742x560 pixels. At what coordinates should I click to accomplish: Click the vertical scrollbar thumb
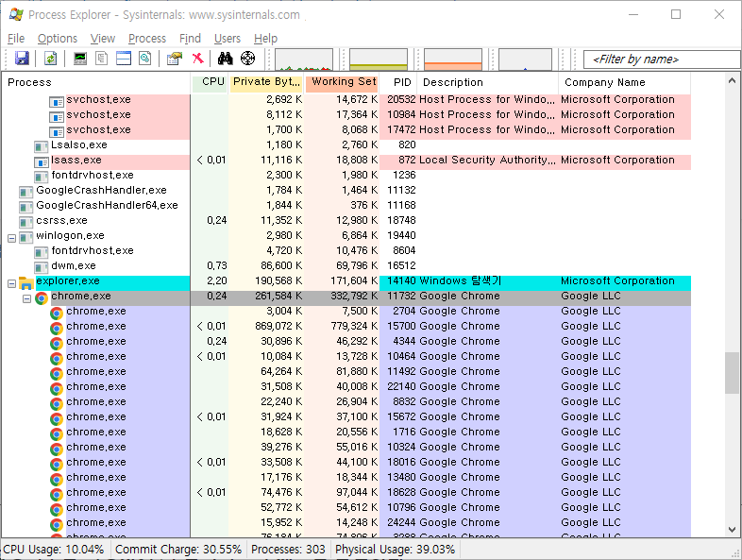[732, 372]
